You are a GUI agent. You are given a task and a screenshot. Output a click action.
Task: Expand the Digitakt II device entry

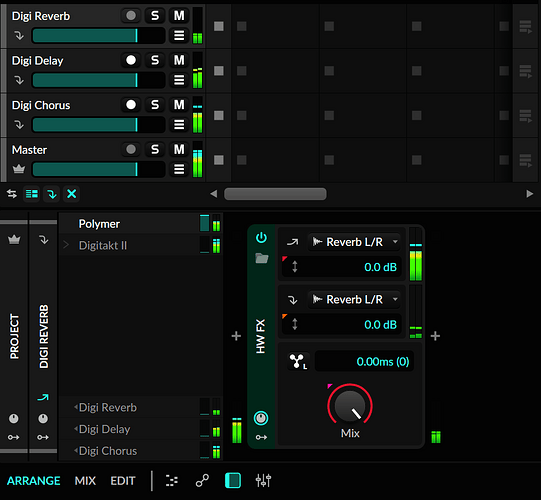[x=66, y=245]
